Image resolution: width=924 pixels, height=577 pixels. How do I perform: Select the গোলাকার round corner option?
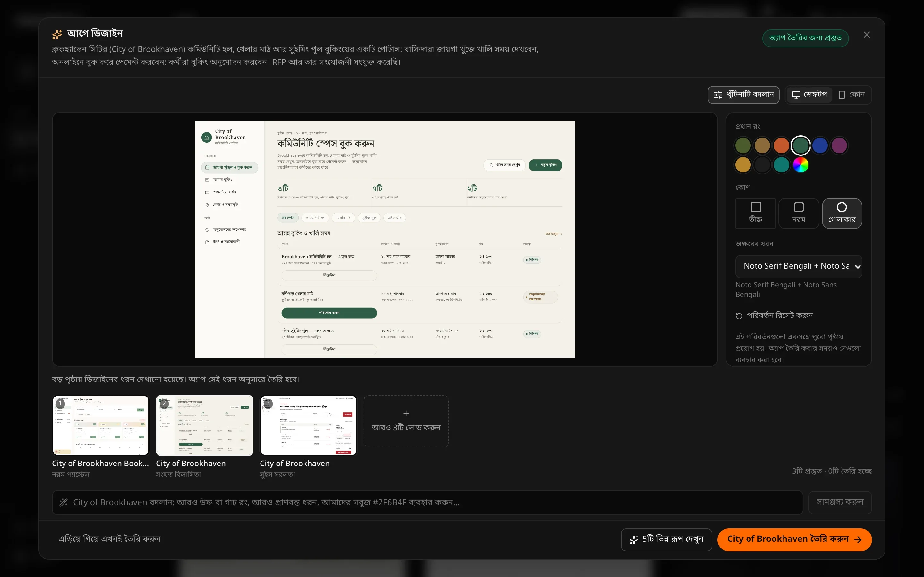[x=842, y=213]
